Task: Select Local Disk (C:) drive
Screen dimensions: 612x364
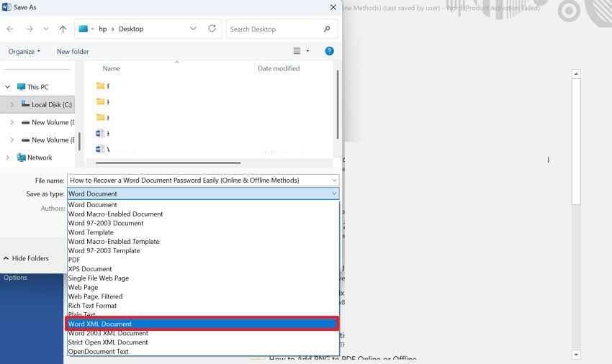Action: [52, 104]
